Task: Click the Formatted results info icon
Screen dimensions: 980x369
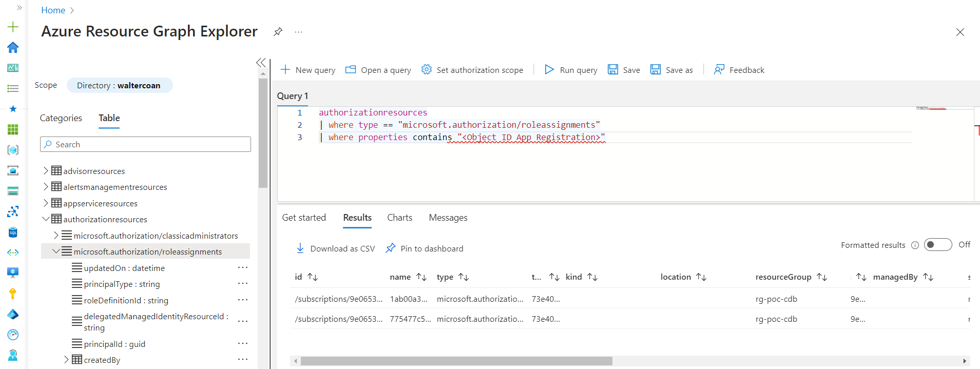Action: pos(915,245)
